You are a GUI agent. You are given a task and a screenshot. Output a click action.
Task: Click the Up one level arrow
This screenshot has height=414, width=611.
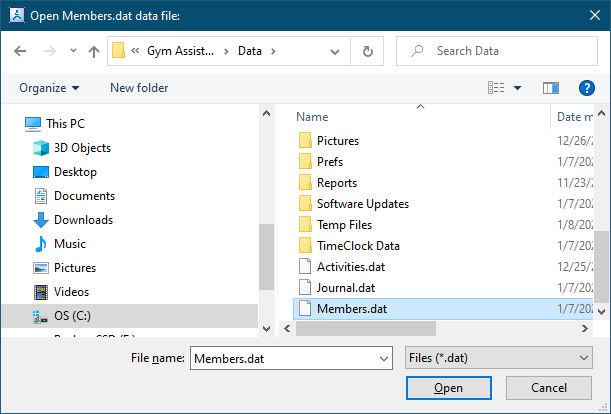93,51
